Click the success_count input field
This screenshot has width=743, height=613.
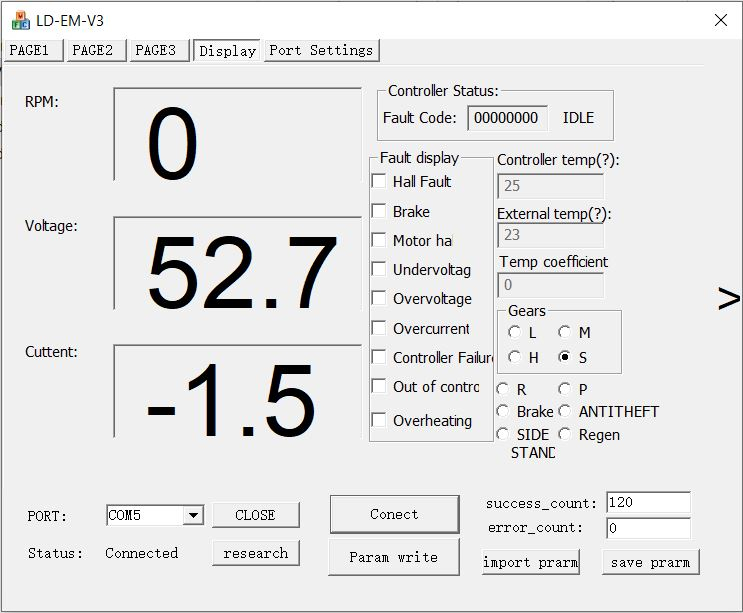647,503
